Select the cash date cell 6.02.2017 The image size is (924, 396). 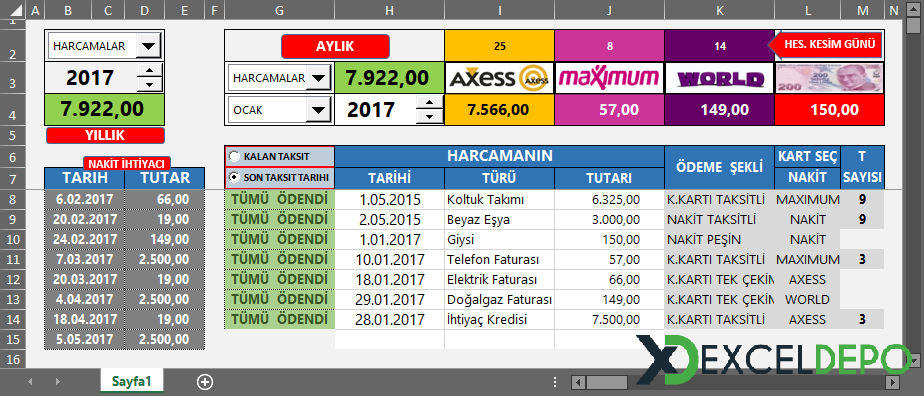point(84,199)
